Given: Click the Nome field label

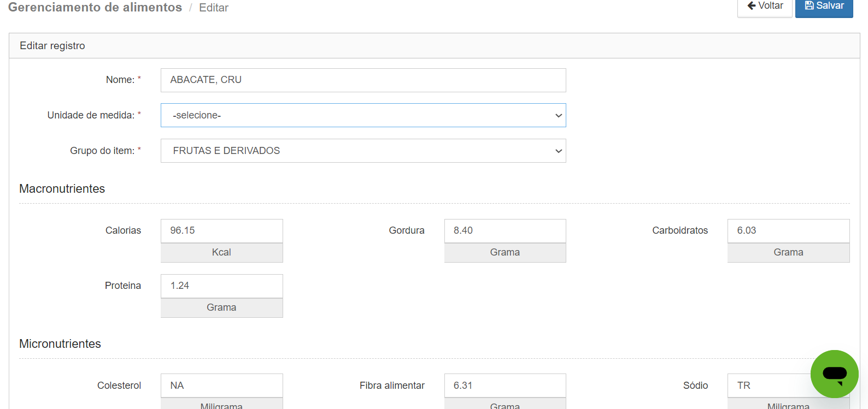Looking at the screenshot, I should (123, 80).
